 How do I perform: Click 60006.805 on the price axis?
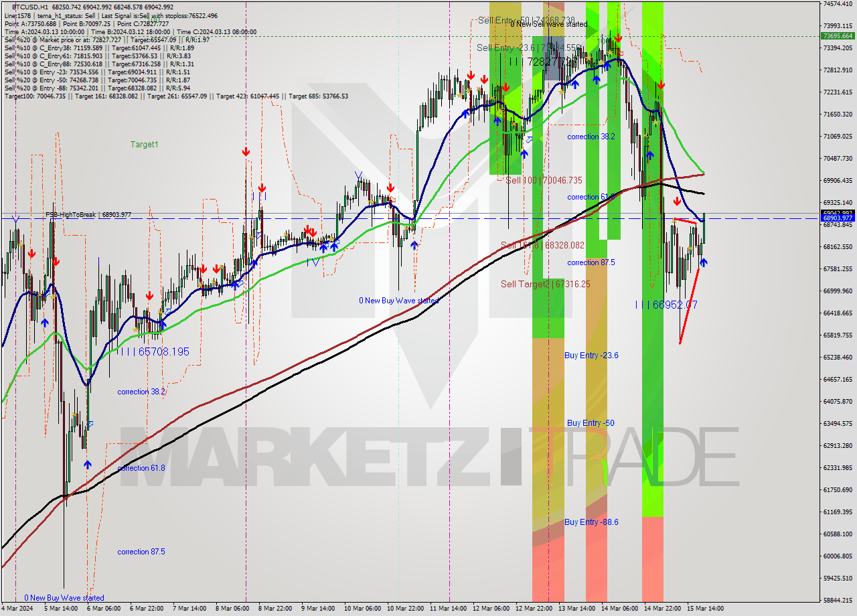(837, 556)
